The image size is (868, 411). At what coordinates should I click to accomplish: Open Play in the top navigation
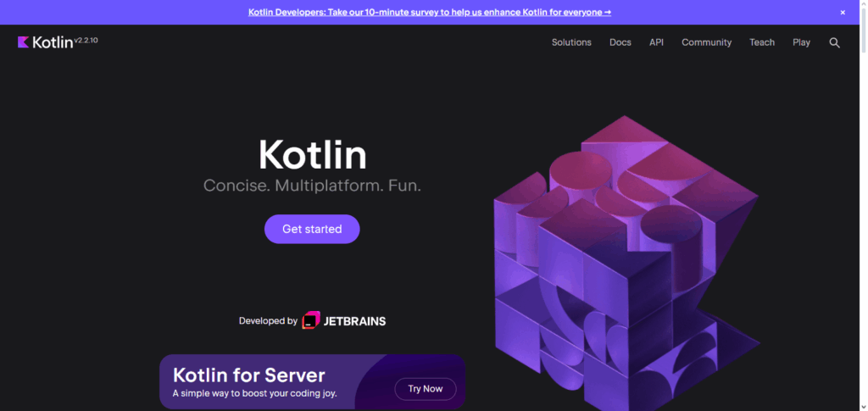click(x=801, y=42)
